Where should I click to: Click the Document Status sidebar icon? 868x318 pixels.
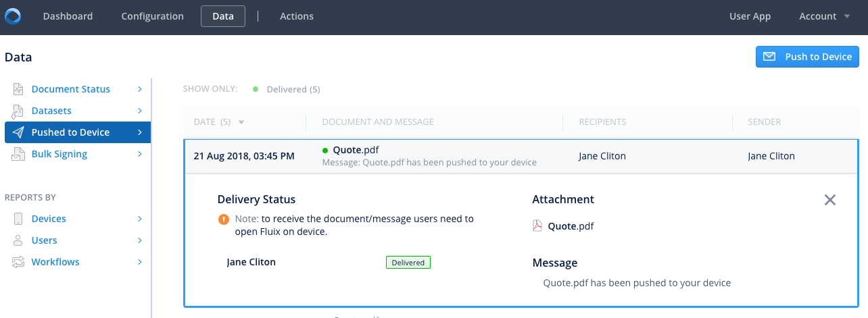click(18, 89)
